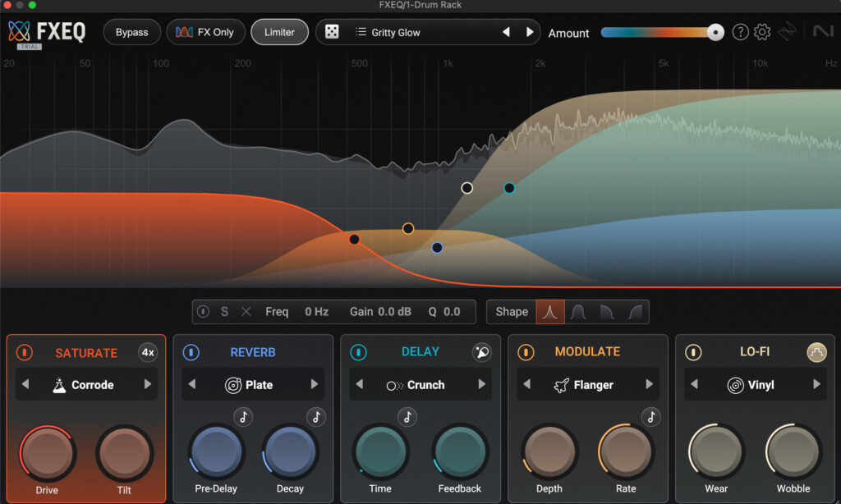
Task: Click the Lo-Fi noise shape icon
Action: (x=816, y=352)
